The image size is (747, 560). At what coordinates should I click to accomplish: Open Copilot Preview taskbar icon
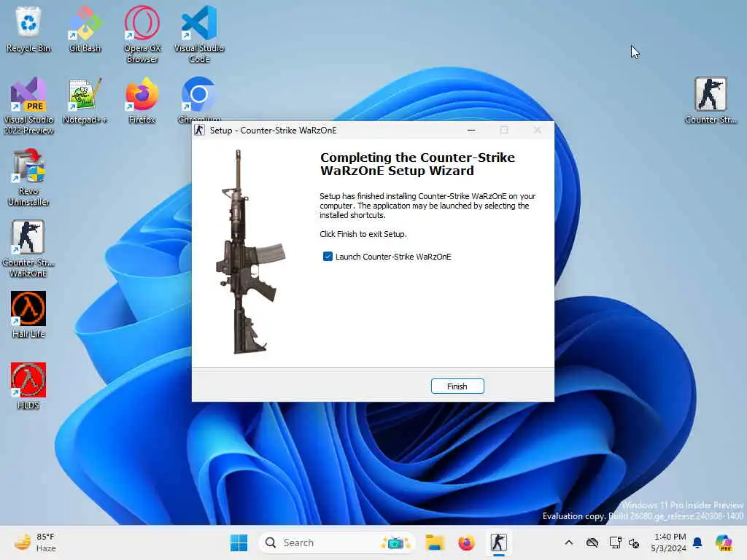tap(724, 542)
